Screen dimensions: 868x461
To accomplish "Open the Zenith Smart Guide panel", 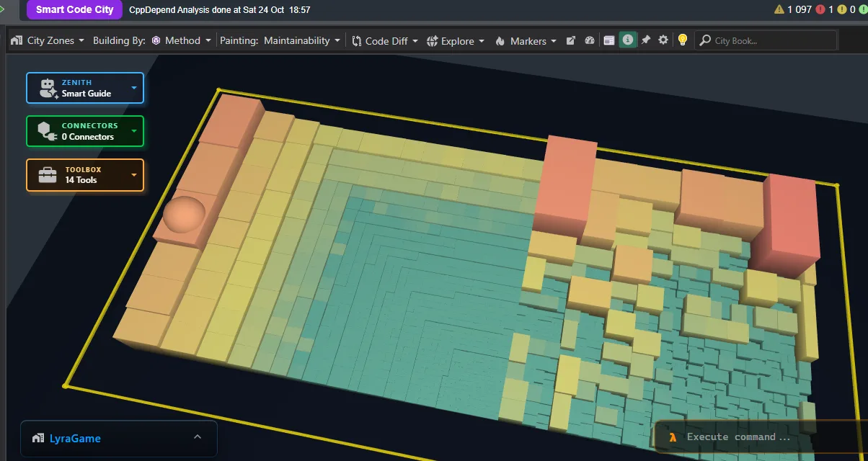I will tap(85, 88).
